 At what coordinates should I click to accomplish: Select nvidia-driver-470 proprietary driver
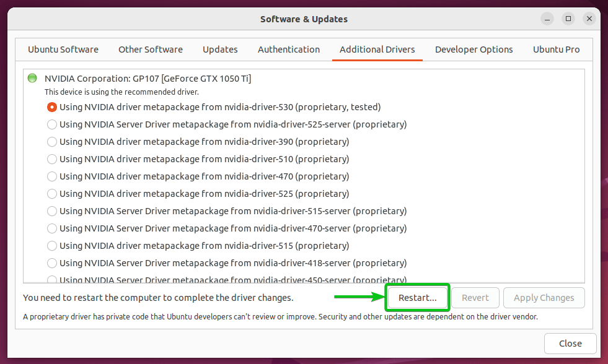52,176
